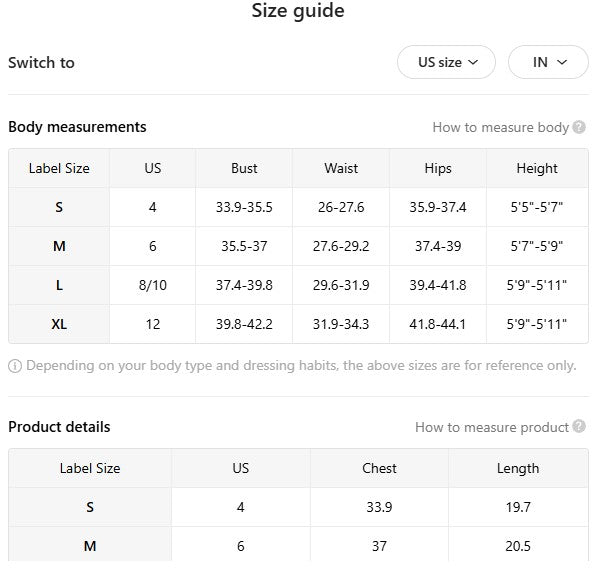Click the Length column header

518,468
